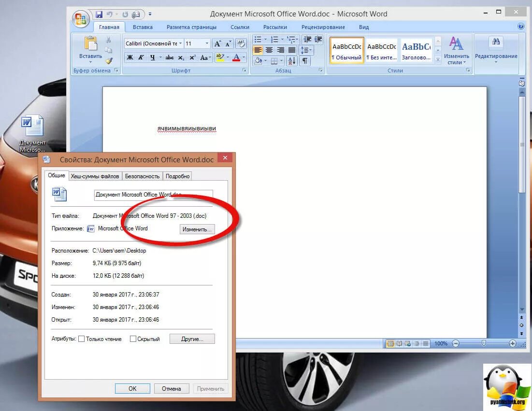Justify the paragraph text
The height and width of the screenshot is (411, 532).
click(292, 50)
